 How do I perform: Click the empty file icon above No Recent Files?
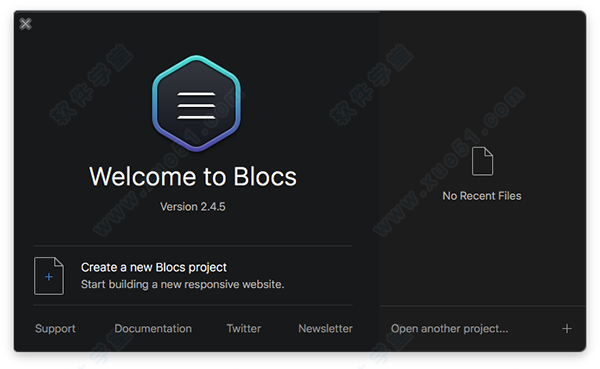click(x=482, y=161)
